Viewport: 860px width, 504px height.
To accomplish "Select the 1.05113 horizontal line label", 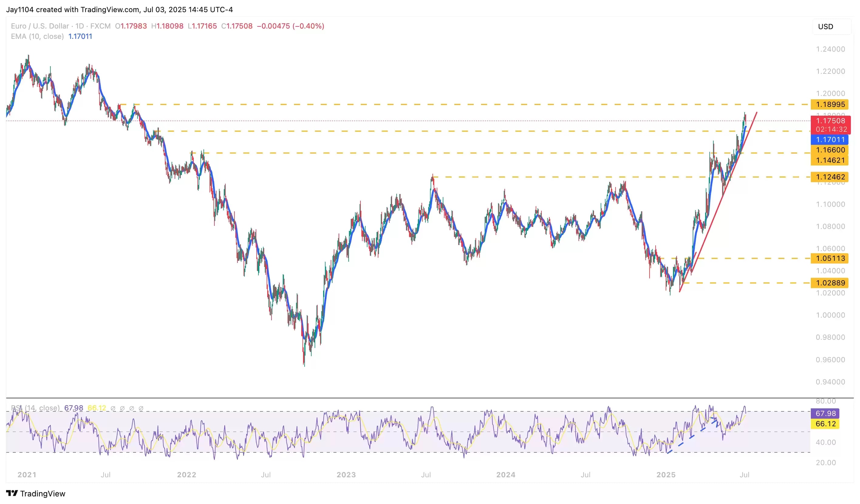I will click(x=830, y=258).
